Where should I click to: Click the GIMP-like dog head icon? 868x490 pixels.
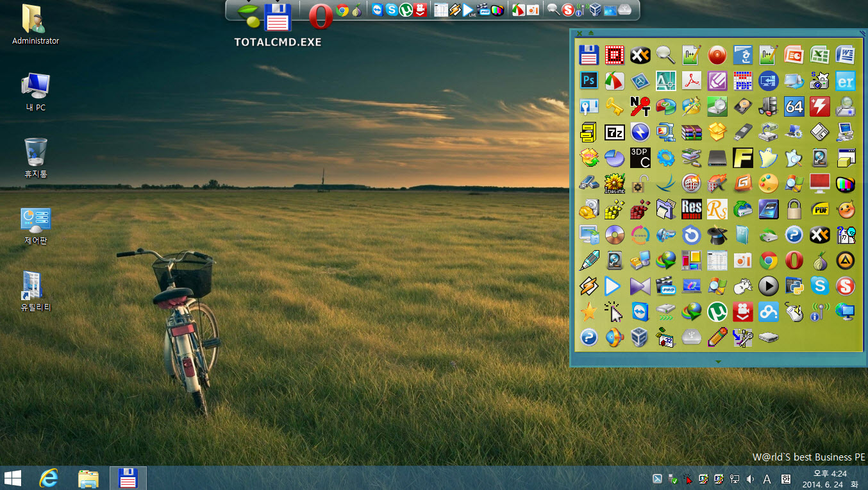point(742,286)
